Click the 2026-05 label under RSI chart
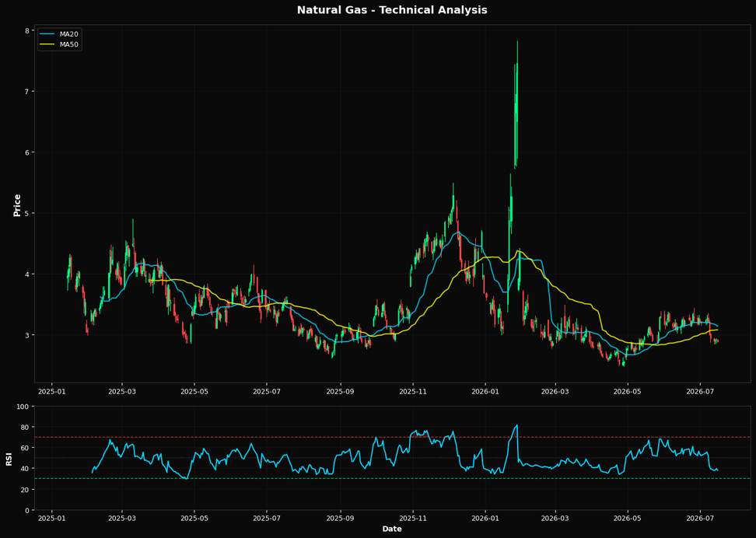 tap(628, 517)
